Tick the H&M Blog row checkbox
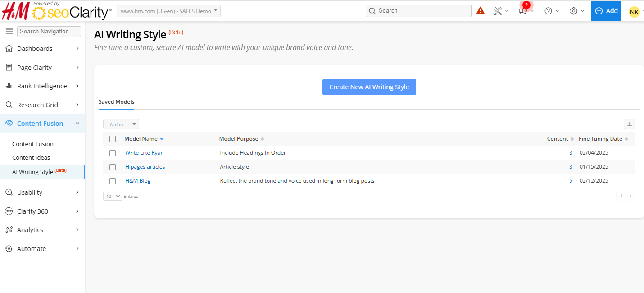The image size is (644, 293). tap(113, 181)
